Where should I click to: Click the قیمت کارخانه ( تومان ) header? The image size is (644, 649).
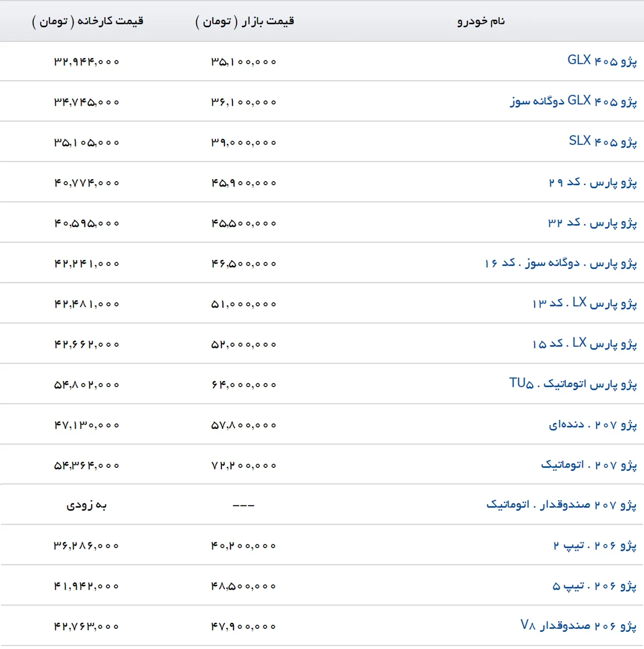[88, 21]
